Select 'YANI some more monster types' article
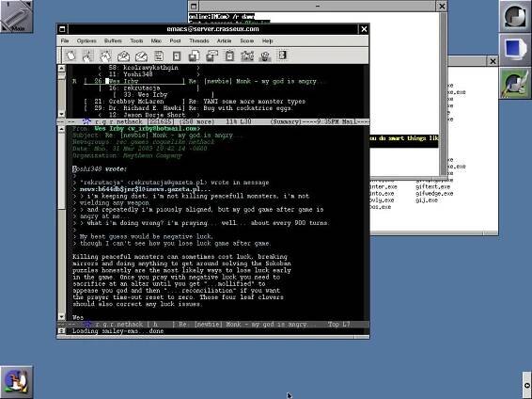 (195, 102)
